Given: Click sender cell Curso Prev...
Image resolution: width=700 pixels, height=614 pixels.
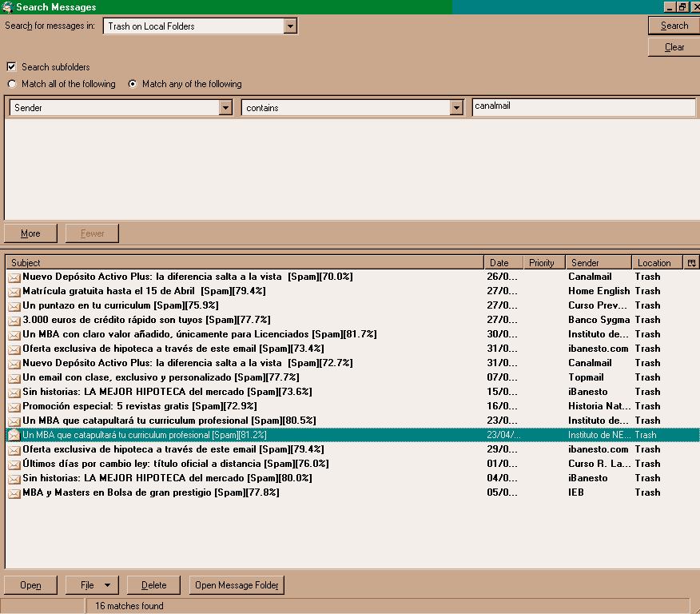Looking at the screenshot, I should pyautogui.click(x=598, y=305).
